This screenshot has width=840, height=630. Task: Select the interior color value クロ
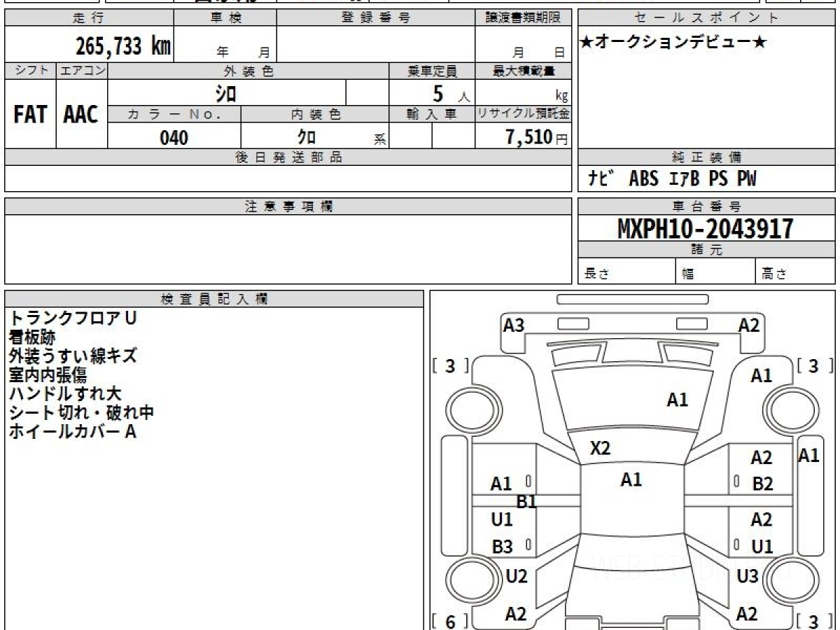pyautogui.click(x=307, y=137)
